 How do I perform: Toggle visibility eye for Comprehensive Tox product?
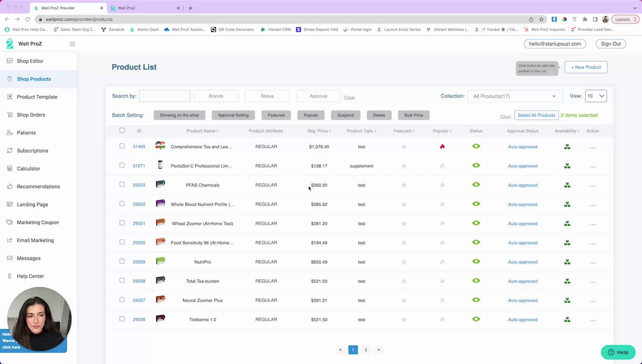point(476,146)
